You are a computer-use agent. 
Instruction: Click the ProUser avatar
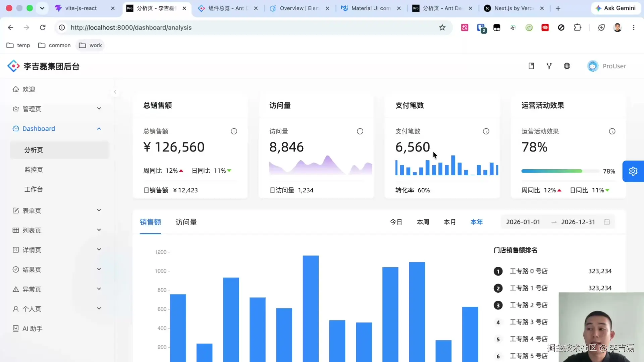tap(593, 66)
